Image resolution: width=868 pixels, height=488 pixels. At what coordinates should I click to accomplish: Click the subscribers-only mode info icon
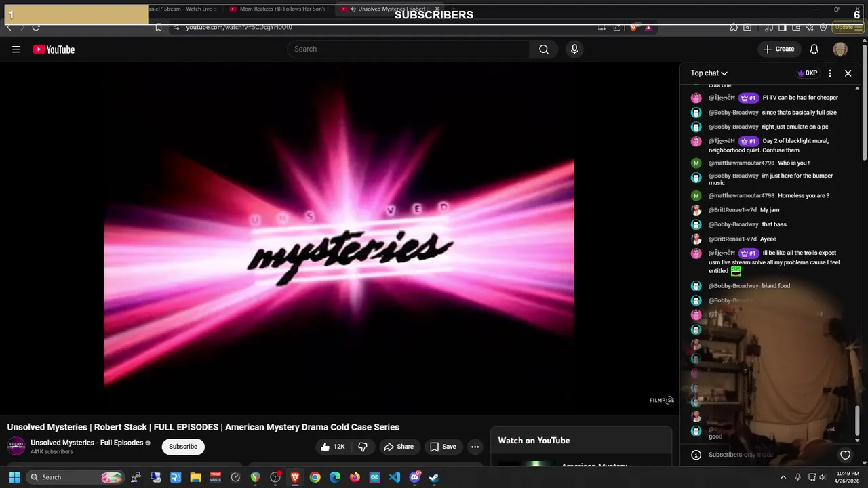point(695,455)
